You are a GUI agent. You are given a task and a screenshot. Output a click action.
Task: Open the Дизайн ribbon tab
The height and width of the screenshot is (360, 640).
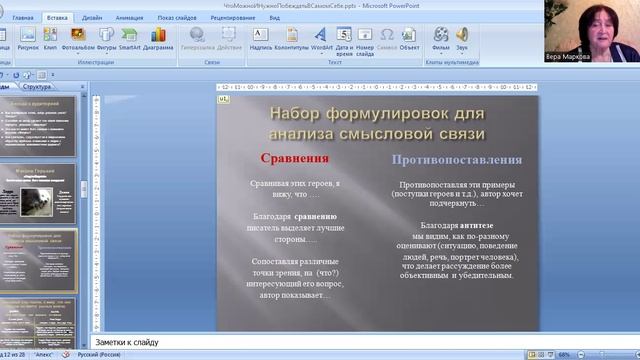92,18
